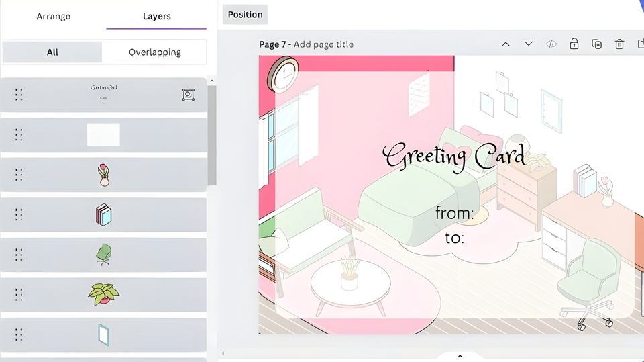This screenshot has width=644, height=362.
Task: Select the Greeting Card text group layer
Action: 103,95
